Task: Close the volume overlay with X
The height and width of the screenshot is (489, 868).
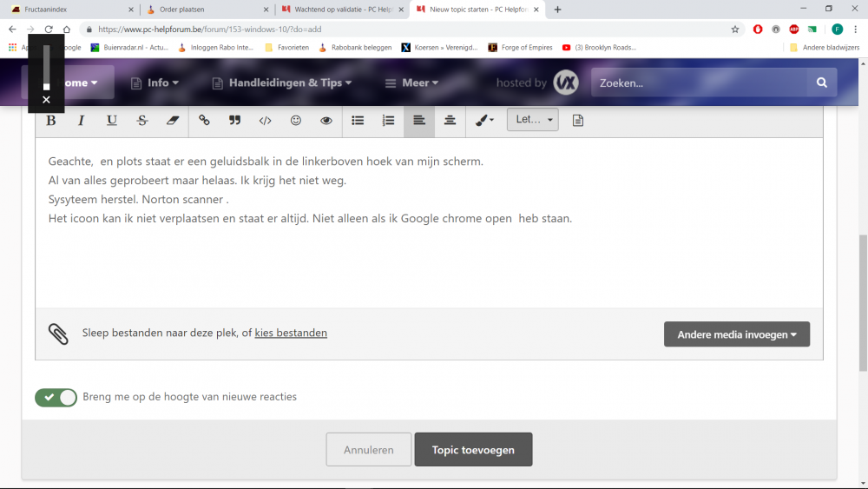Action: coord(47,100)
